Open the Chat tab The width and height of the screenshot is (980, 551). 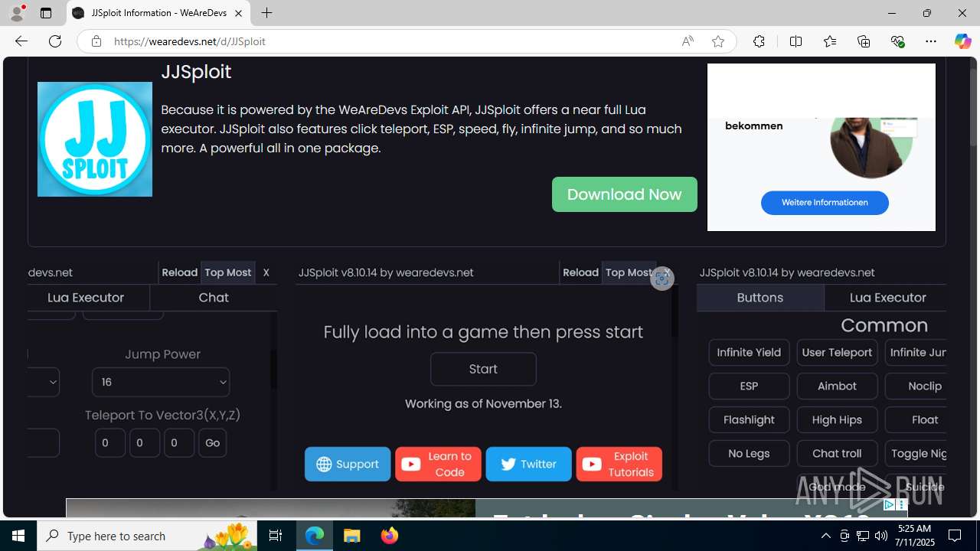[214, 298]
